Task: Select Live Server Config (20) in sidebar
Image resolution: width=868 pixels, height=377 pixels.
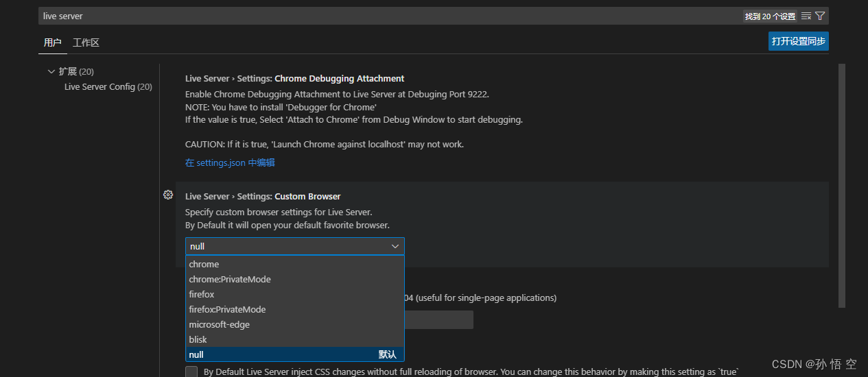Action: (108, 87)
